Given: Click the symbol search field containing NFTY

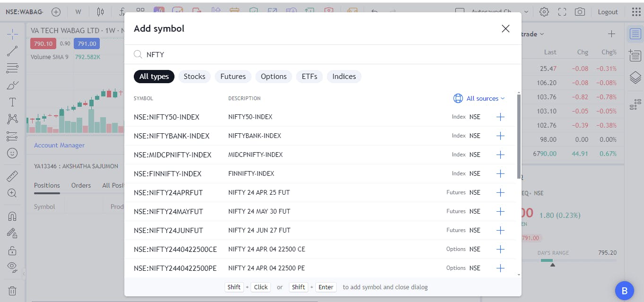Looking at the screenshot, I should 322,54.
